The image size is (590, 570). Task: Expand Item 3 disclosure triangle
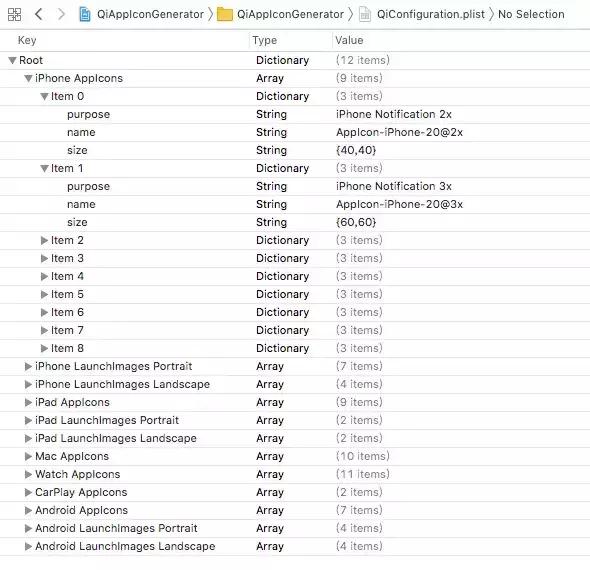[x=44, y=258]
